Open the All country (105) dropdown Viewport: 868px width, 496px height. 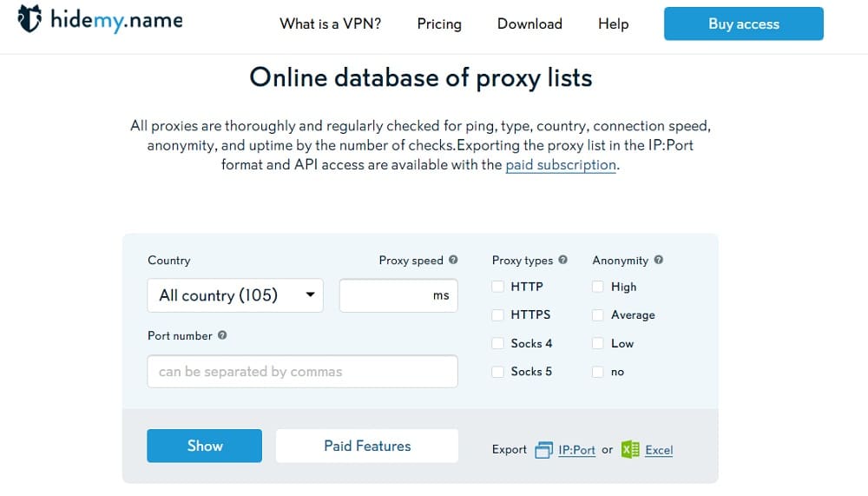[x=235, y=295]
